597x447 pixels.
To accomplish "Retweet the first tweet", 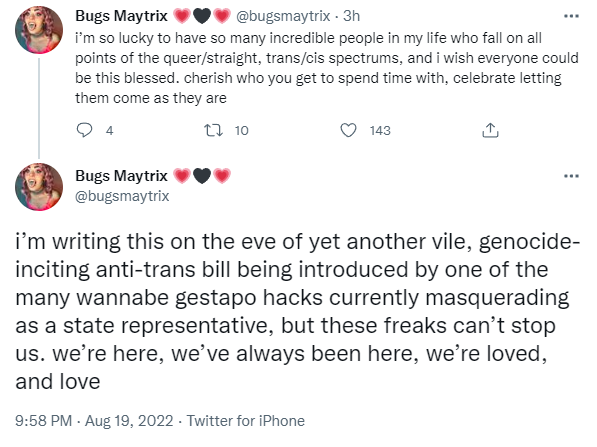I will click(214, 130).
